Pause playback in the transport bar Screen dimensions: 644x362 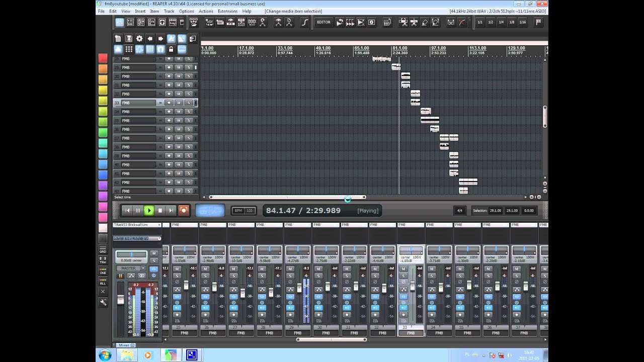coord(138,211)
